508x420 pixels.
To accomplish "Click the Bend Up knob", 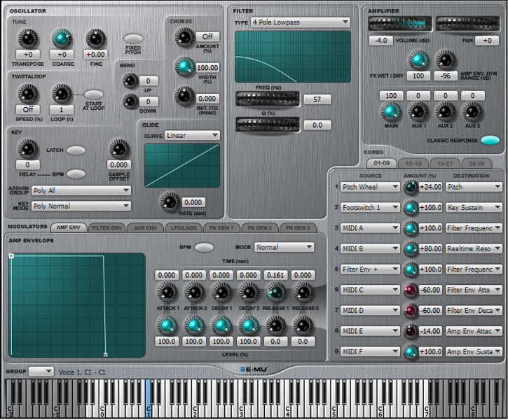I will tap(130, 80).
